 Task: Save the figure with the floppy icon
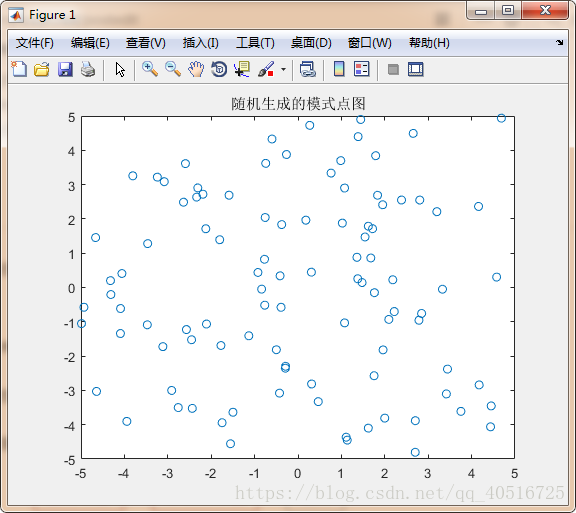pyautogui.click(x=65, y=69)
